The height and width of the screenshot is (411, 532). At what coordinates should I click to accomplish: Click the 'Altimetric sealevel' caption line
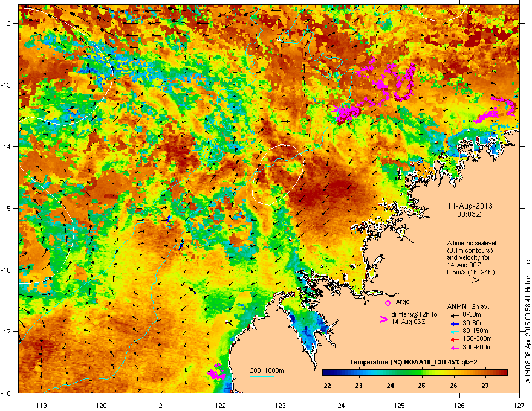(472, 243)
